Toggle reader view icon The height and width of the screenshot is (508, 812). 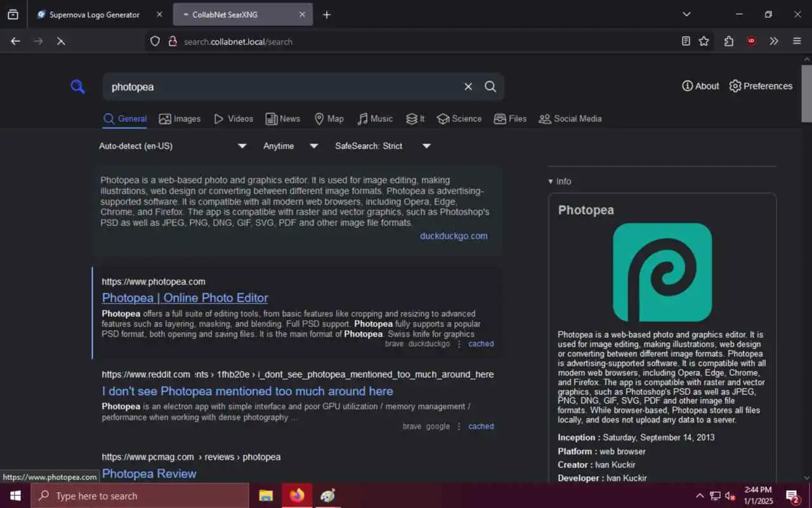click(686, 41)
